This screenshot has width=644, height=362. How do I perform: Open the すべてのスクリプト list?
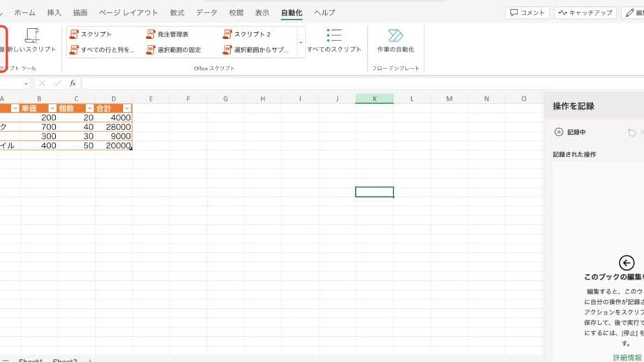pyautogui.click(x=334, y=41)
